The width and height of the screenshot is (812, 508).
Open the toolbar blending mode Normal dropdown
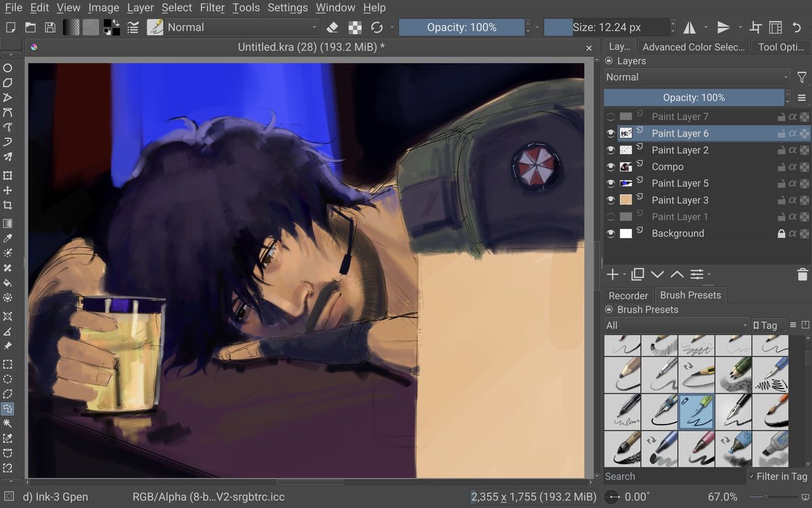point(242,27)
